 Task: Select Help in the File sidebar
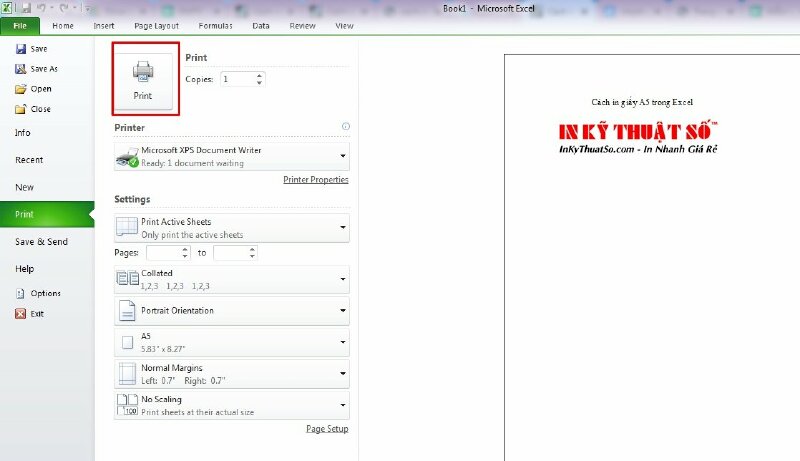point(24,269)
